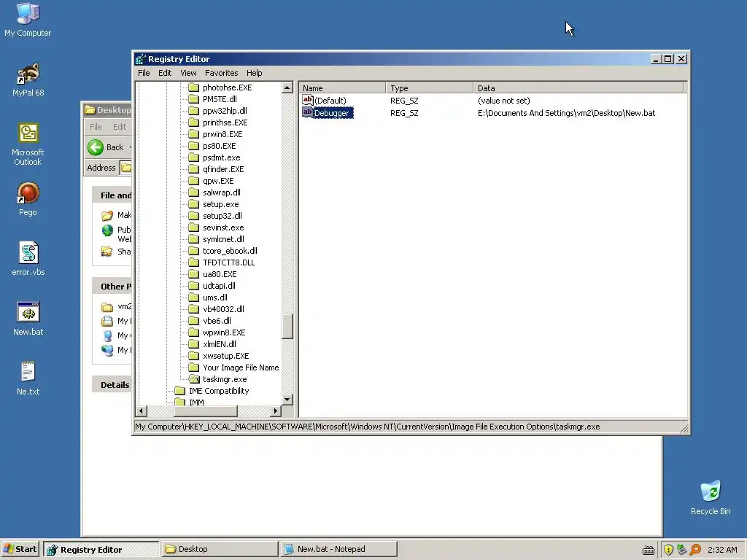Click the taskbar clock showing 2:32 AM
The width and height of the screenshot is (747, 560).
(722, 550)
